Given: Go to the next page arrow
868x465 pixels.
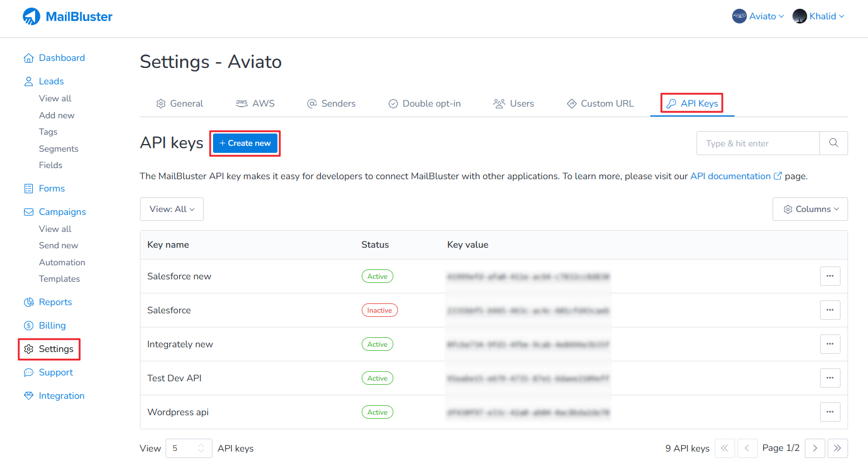Looking at the screenshot, I should point(815,449).
